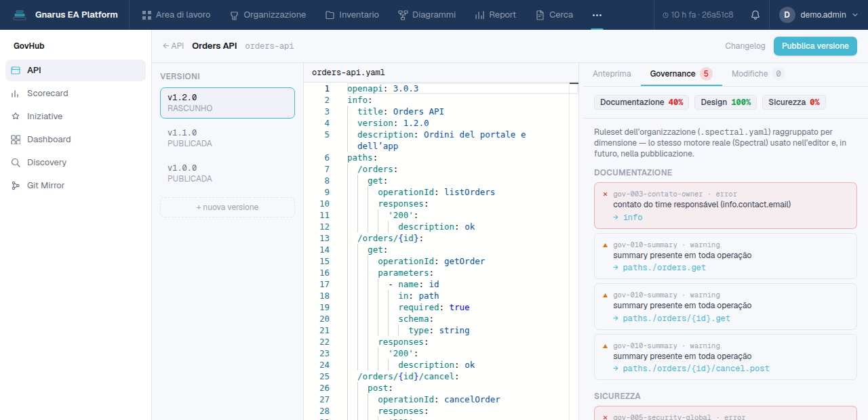The height and width of the screenshot is (420, 868).
Task: Switch to the Governance tab
Action: (x=681, y=74)
